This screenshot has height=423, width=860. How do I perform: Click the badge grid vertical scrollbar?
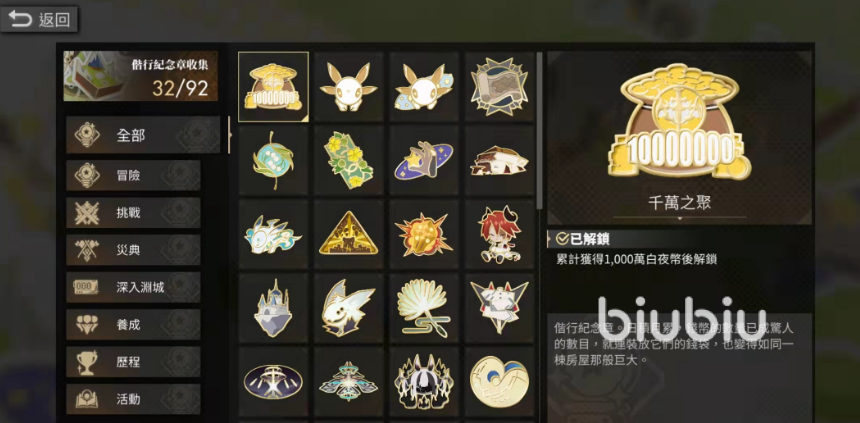(540, 131)
